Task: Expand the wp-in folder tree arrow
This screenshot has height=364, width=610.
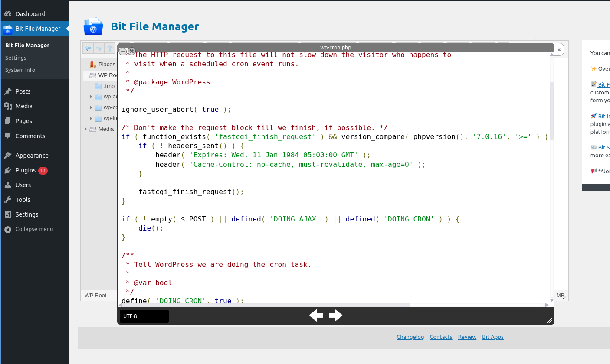Action: [x=91, y=118]
